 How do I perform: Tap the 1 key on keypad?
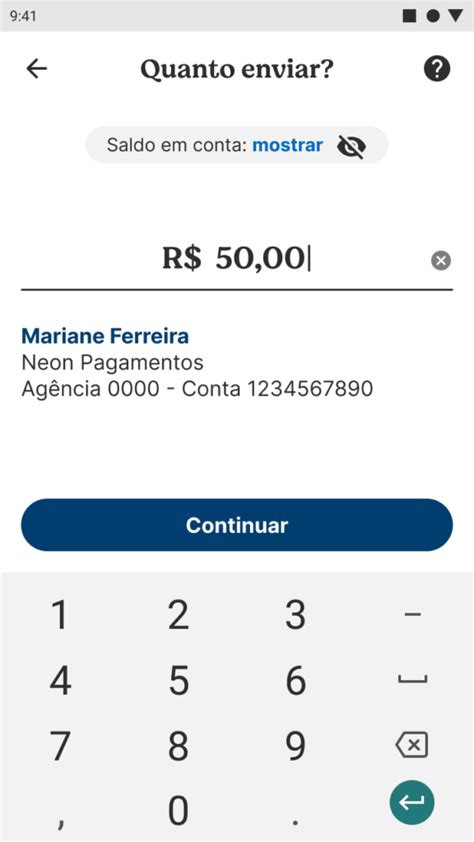coord(60,614)
